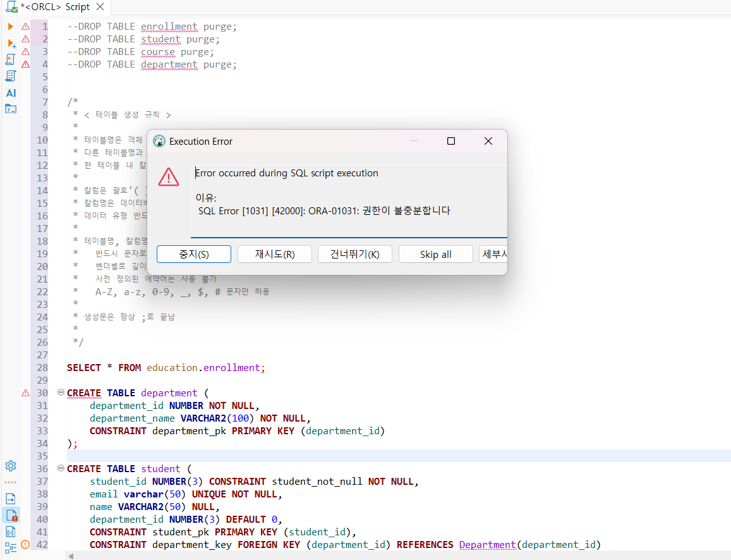Click the error message text area in dialog
Screen dimensions: 731x560
(x=349, y=201)
